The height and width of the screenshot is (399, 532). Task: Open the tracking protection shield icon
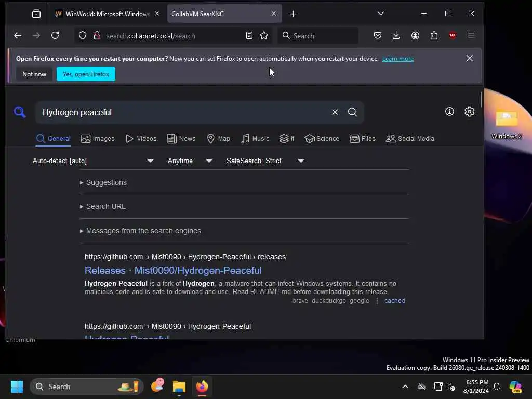pos(83,36)
